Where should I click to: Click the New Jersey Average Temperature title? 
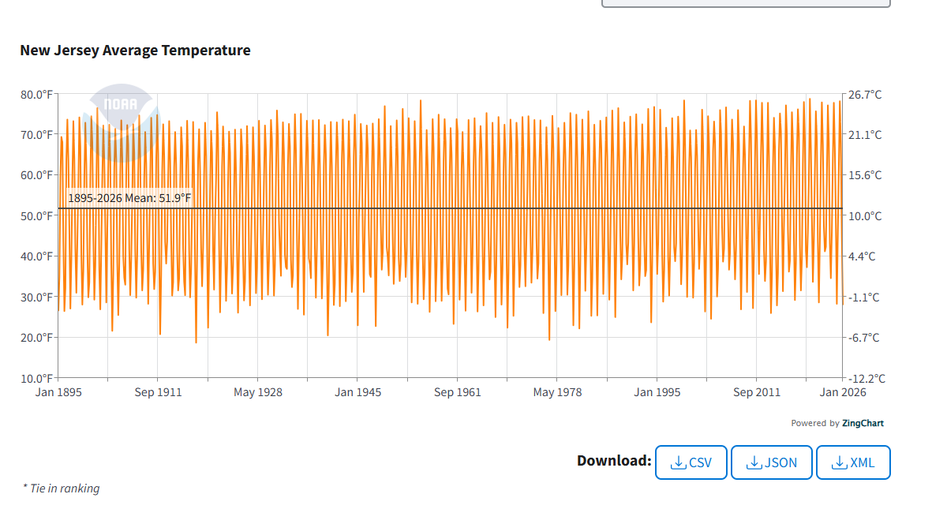tap(135, 50)
